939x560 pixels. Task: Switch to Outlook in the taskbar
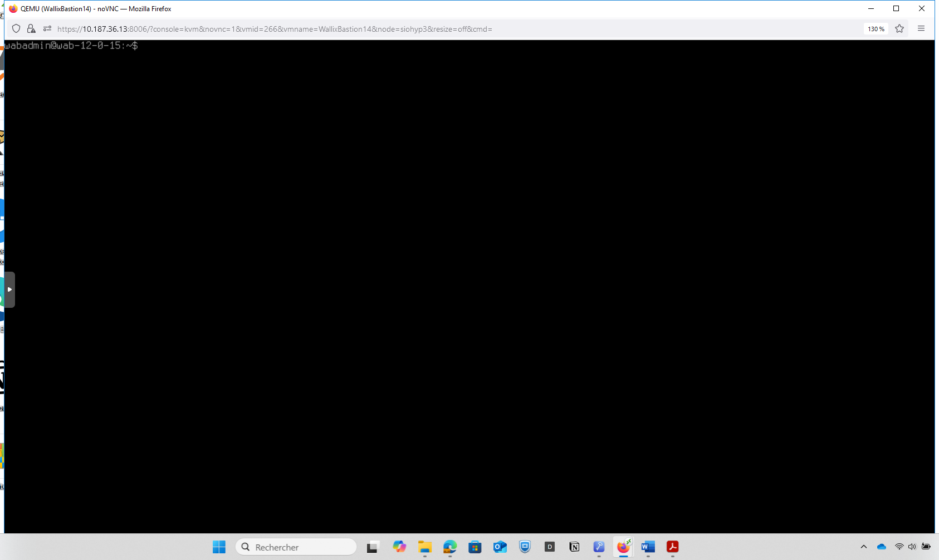tap(500, 547)
